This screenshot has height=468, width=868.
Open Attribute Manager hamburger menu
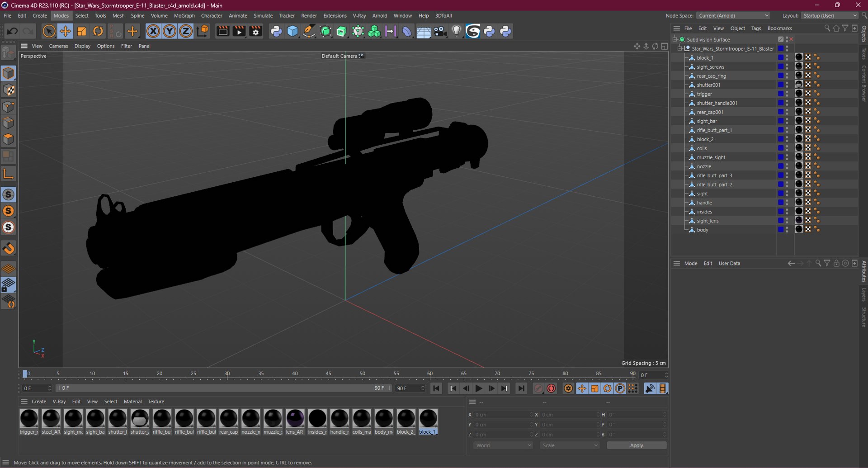coord(677,263)
